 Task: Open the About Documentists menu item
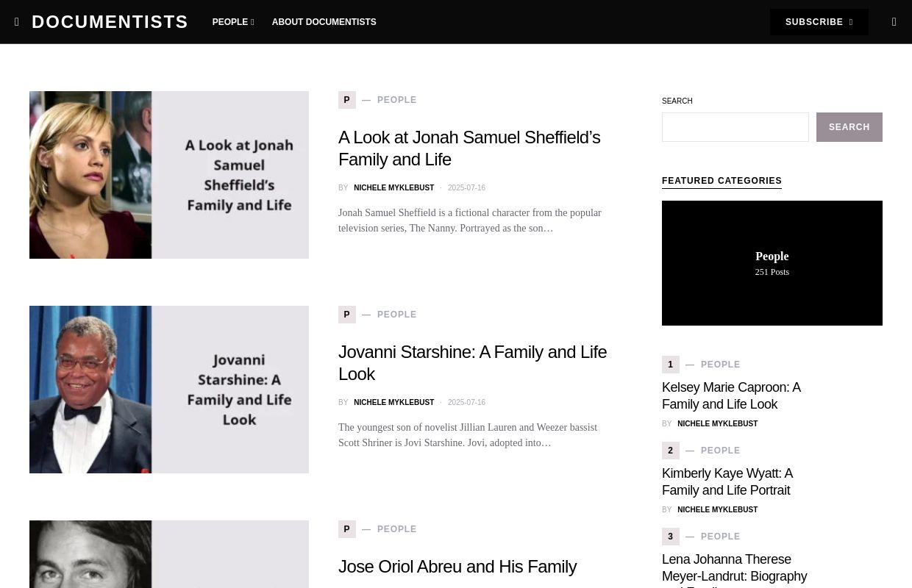(324, 22)
